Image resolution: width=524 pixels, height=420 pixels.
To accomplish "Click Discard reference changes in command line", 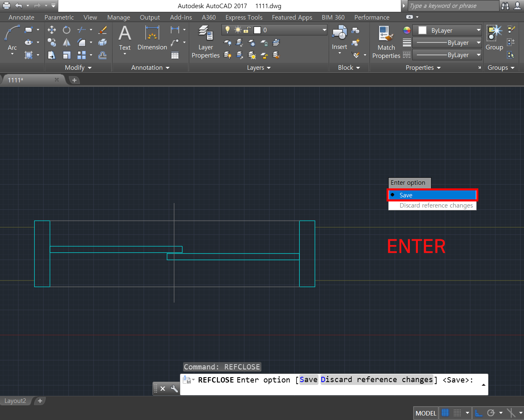I will click(x=377, y=380).
